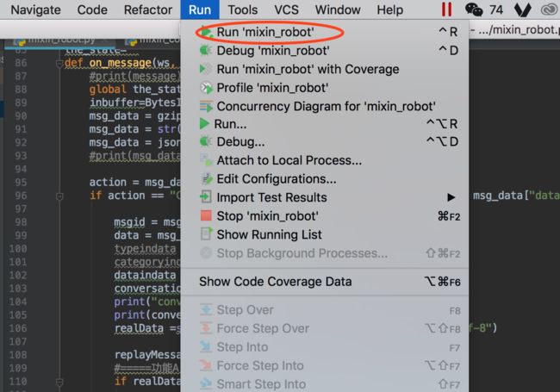Click the V-shaped menu bar icon
The height and width of the screenshot is (392, 560).
coord(522,9)
